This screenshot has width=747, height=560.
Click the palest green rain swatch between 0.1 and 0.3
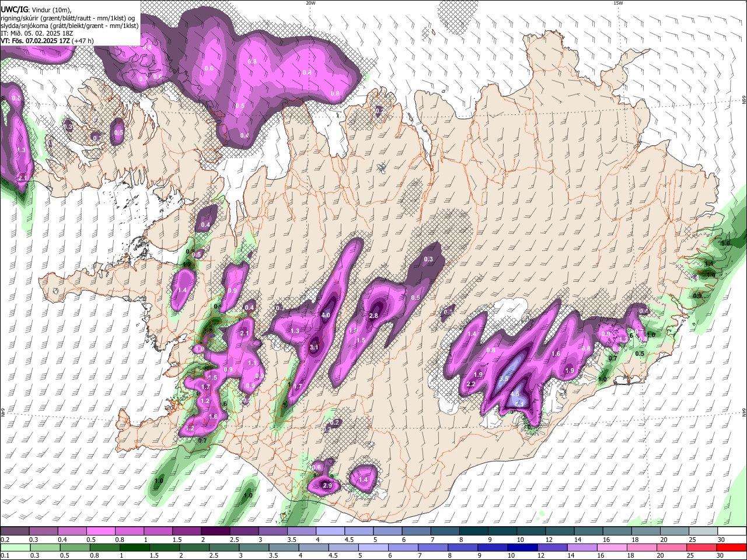(x=15, y=547)
